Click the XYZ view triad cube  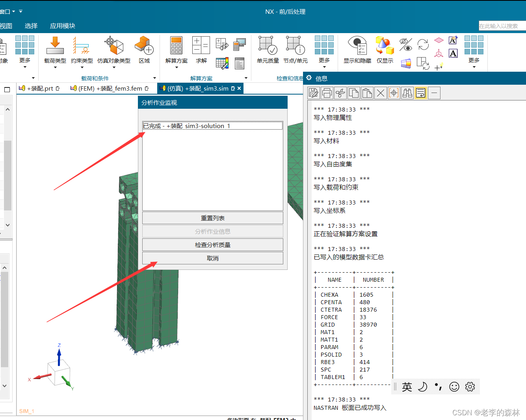point(59,372)
